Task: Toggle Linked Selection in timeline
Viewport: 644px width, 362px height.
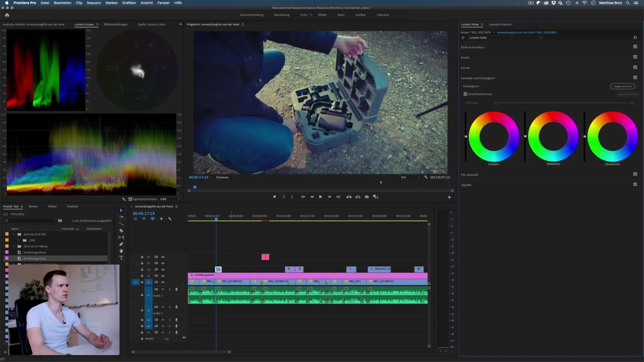Action: [153, 219]
